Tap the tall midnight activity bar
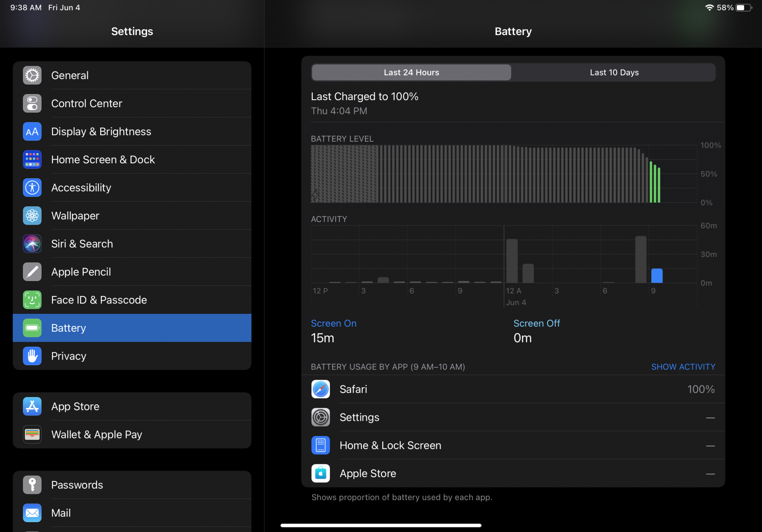The width and height of the screenshot is (762, 532). click(x=512, y=261)
